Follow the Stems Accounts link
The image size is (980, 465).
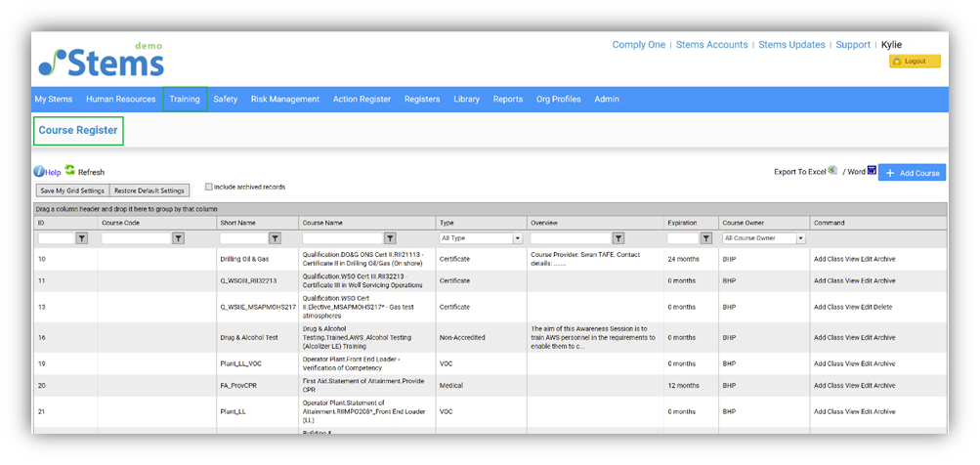pos(712,45)
